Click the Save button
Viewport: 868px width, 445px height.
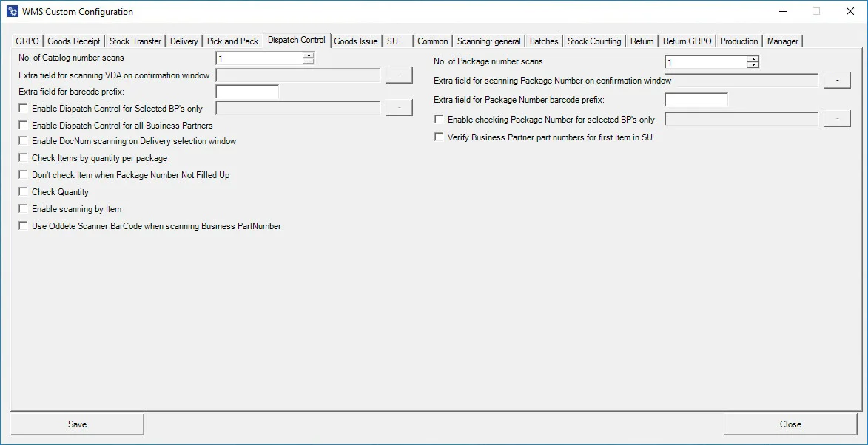pyautogui.click(x=77, y=424)
